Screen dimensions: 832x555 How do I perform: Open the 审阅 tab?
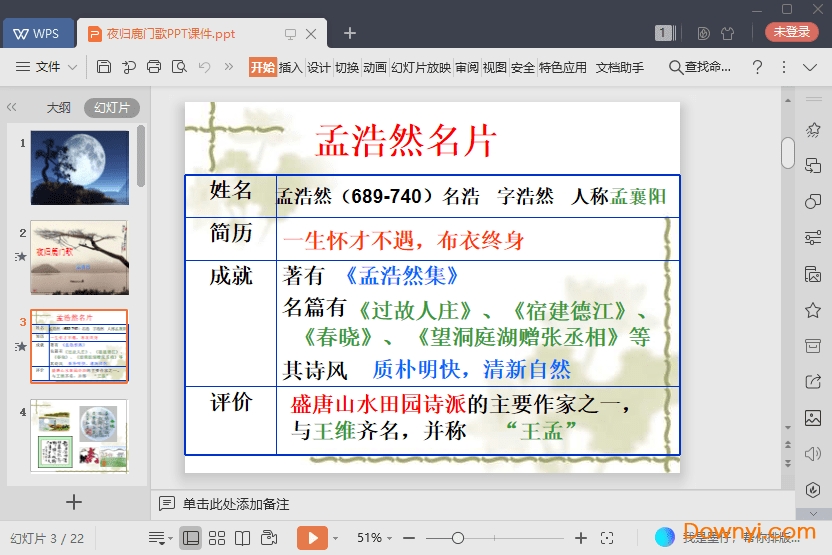pyautogui.click(x=467, y=67)
